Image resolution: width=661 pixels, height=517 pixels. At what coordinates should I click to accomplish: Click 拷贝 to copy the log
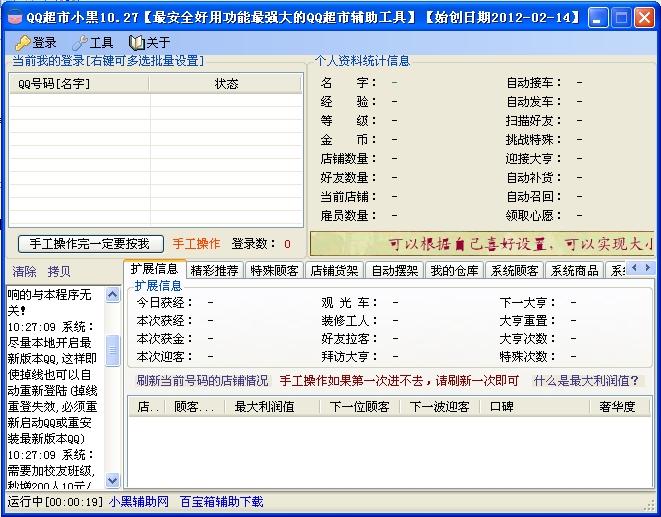click(59, 271)
